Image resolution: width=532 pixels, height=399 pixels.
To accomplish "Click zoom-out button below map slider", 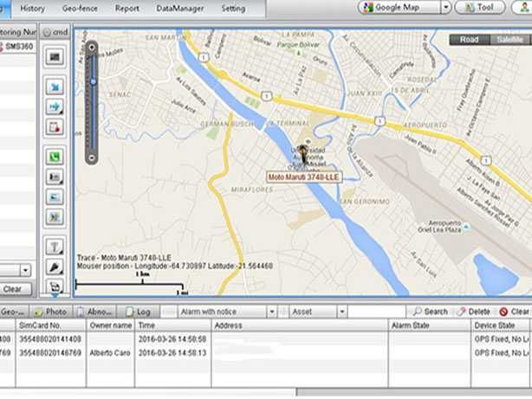I will pos(92,158).
